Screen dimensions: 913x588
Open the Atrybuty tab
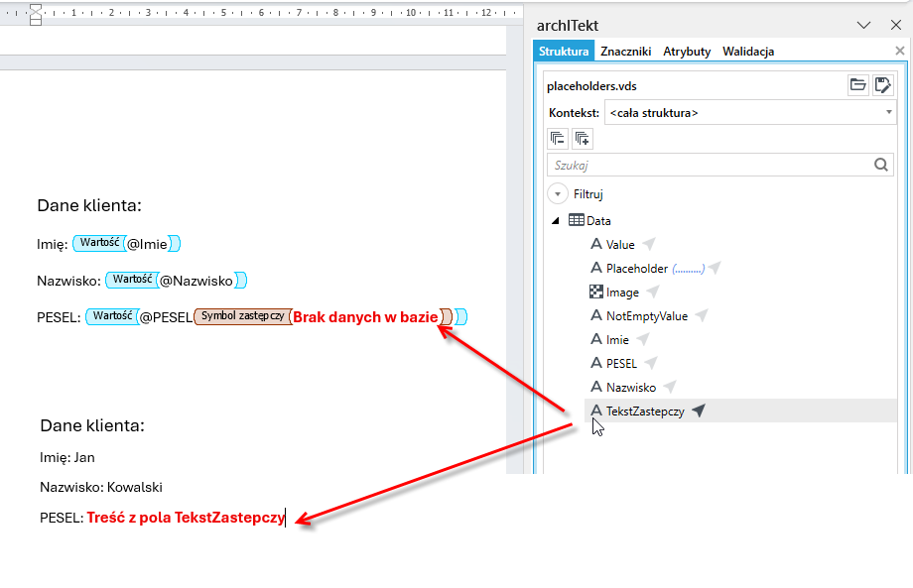click(x=687, y=52)
